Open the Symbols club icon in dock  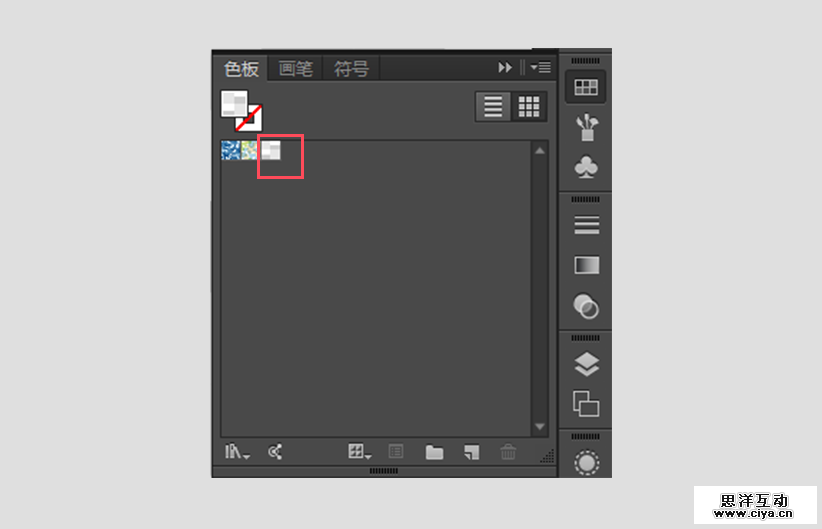coord(586,167)
